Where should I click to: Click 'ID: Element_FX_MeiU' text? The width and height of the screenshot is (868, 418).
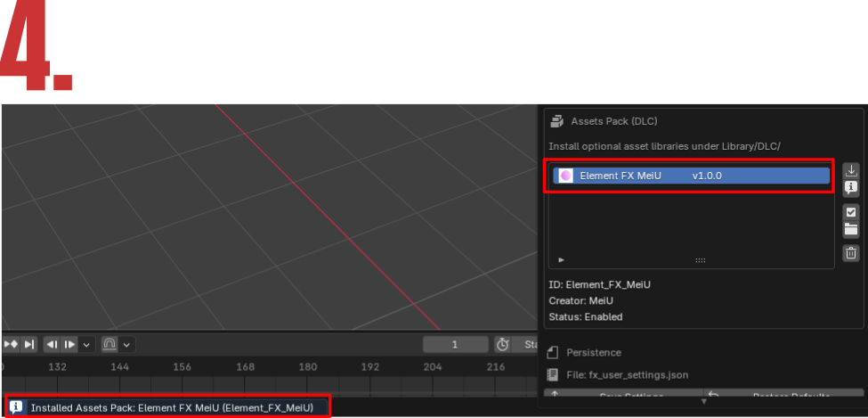tap(599, 284)
